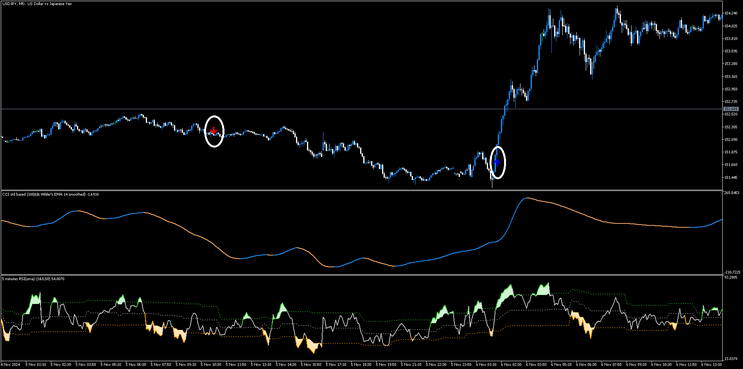Click the blue buy arrow signal
The height and width of the screenshot is (369, 743).
coord(497,162)
